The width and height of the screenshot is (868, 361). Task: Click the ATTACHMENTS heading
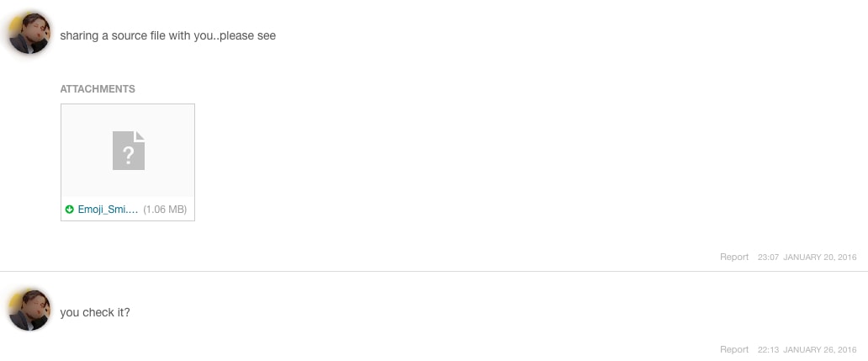(x=98, y=89)
